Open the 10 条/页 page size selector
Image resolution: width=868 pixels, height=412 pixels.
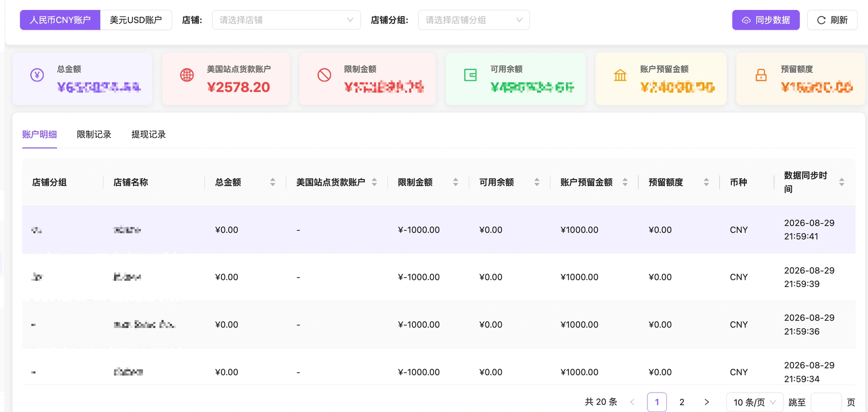[x=755, y=402]
